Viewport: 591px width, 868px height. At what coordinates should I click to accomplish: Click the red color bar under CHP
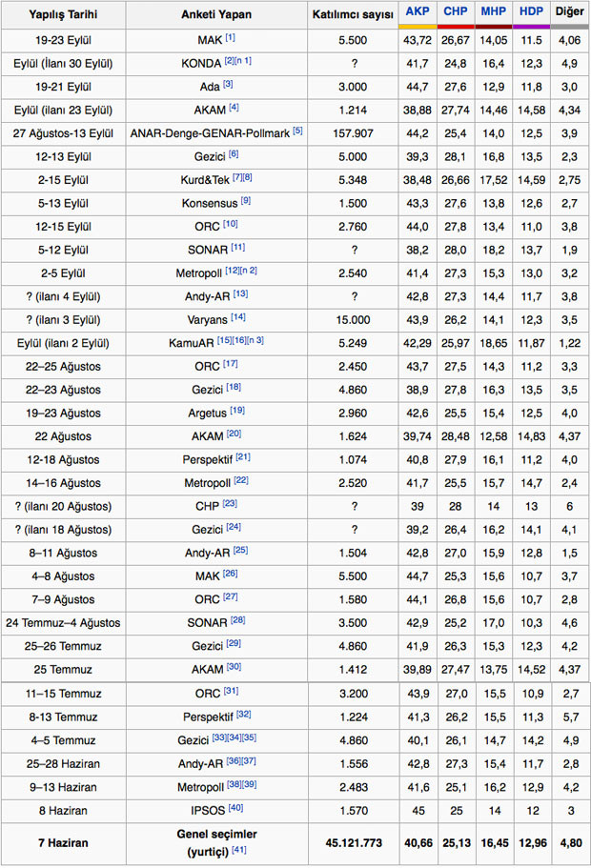[x=456, y=26]
